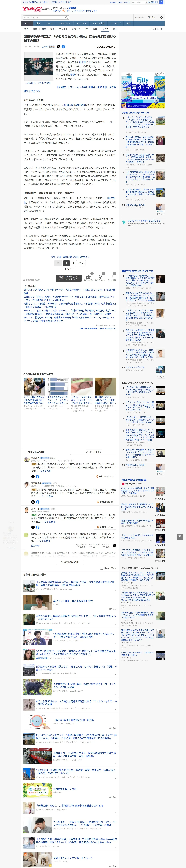This screenshot has width=186, height=868.
Task: Open 次ページは：東京に吸い込まれる若者たち link
Action: click(70, 257)
